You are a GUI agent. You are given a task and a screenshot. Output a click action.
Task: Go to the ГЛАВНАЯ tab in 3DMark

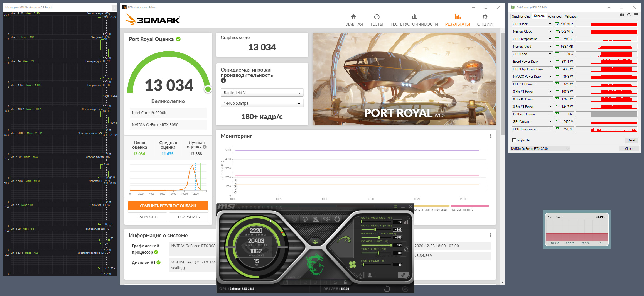tap(353, 20)
